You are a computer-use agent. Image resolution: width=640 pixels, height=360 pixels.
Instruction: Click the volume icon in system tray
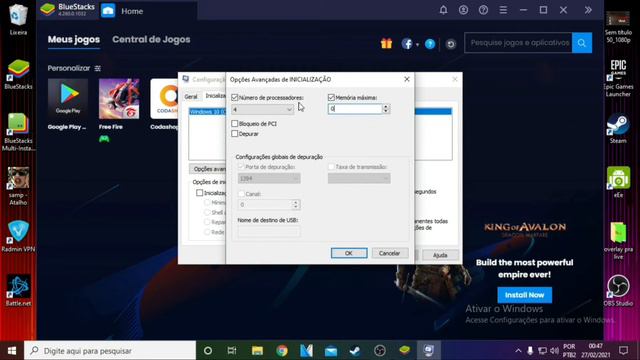coord(554,351)
